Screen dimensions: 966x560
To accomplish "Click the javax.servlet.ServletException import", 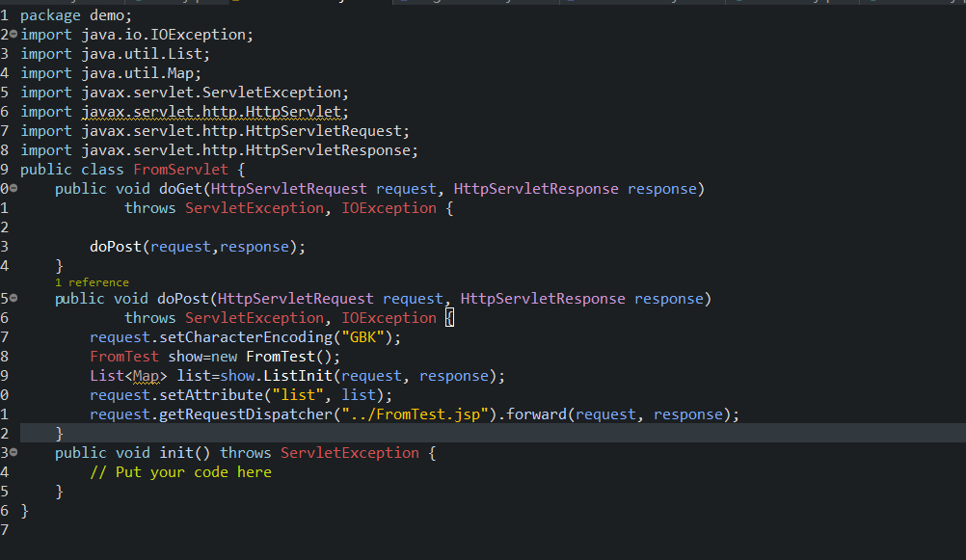I will click(x=215, y=93).
